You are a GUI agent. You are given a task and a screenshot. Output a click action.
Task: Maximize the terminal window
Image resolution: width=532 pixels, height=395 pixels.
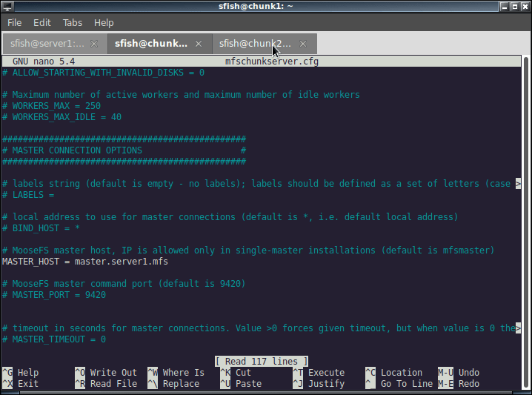(x=515, y=7)
